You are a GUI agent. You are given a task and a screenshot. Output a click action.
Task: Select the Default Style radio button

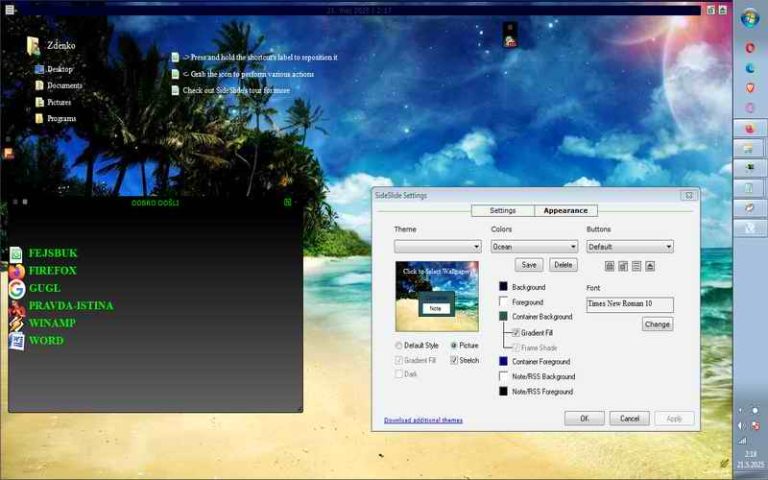tap(399, 345)
